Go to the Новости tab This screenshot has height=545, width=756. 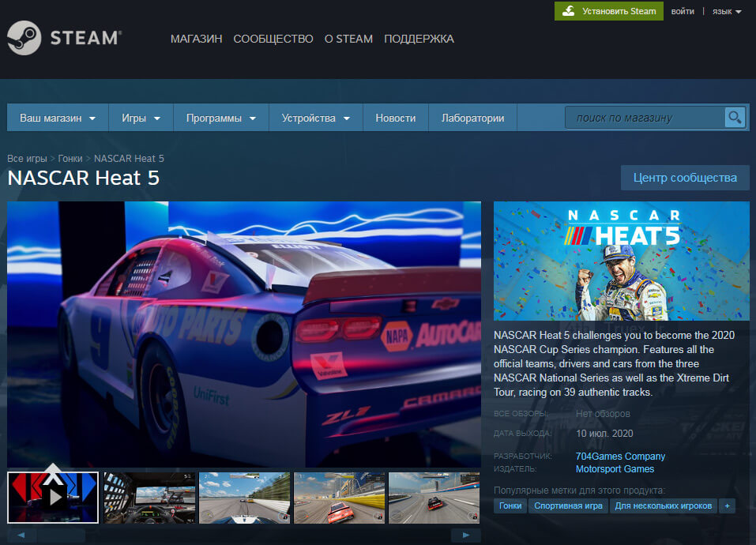pyautogui.click(x=395, y=118)
